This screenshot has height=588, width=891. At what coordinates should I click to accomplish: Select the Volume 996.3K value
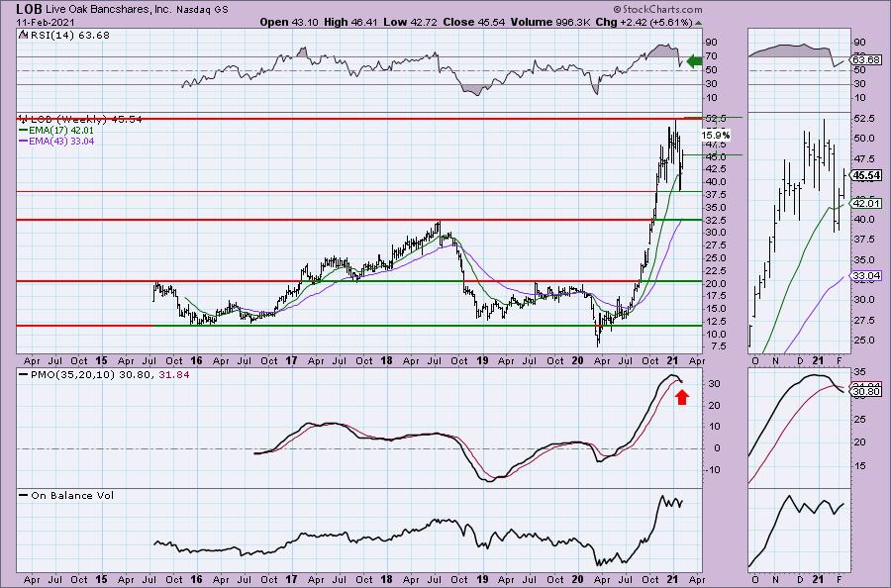tap(550, 22)
